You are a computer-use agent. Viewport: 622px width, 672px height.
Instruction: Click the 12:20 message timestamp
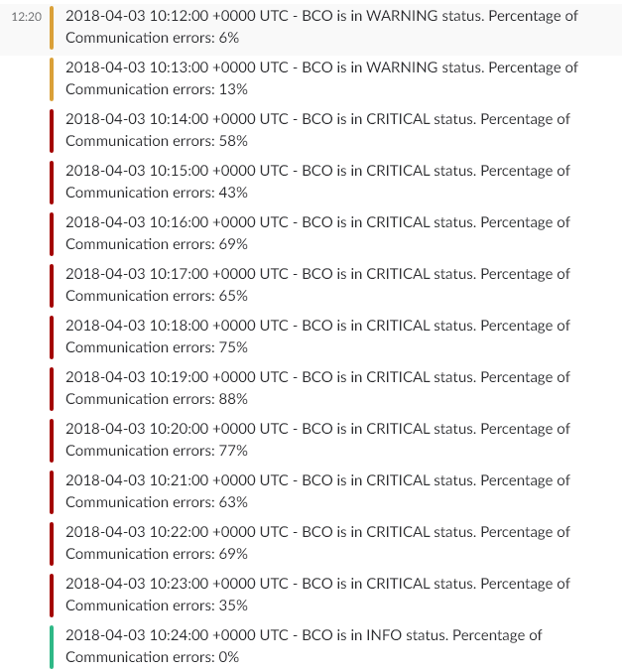click(26, 17)
